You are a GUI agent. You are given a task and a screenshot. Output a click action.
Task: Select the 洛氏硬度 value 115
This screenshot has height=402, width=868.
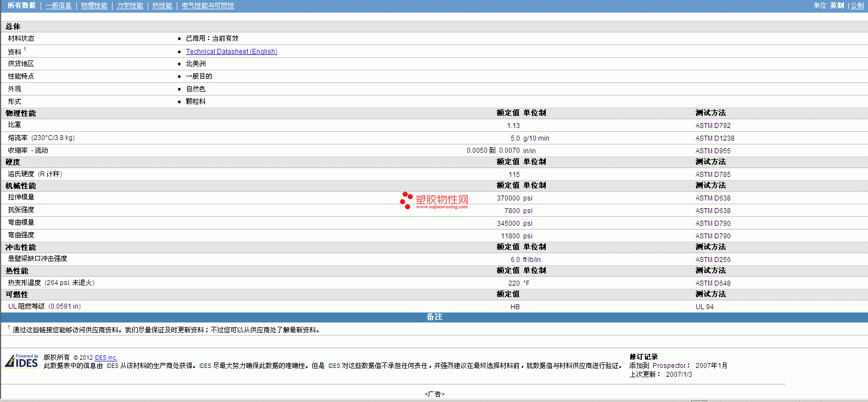[x=514, y=175]
